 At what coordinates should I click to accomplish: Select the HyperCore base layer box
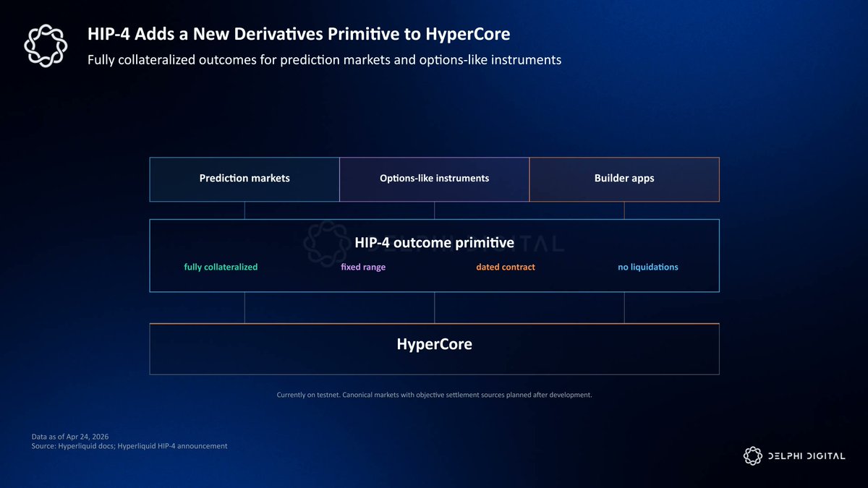(x=434, y=349)
